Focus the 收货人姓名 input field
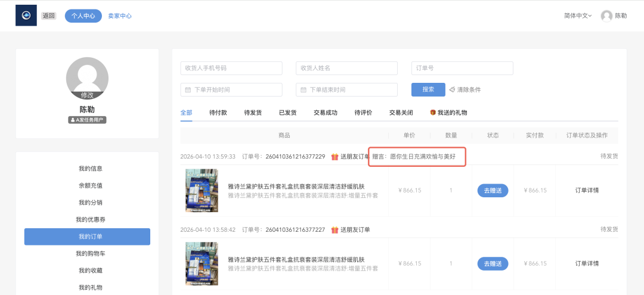644x295 pixels. (x=346, y=68)
